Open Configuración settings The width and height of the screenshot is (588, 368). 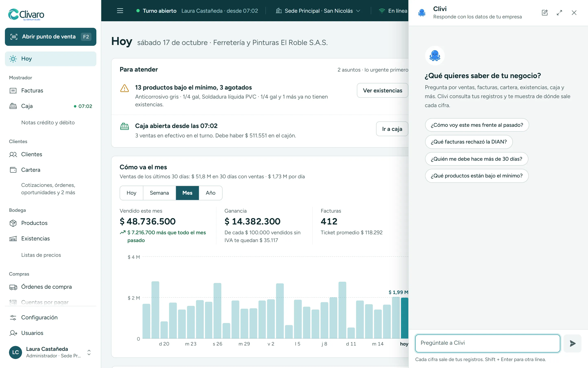pyautogui.click(x=51, y=317)
